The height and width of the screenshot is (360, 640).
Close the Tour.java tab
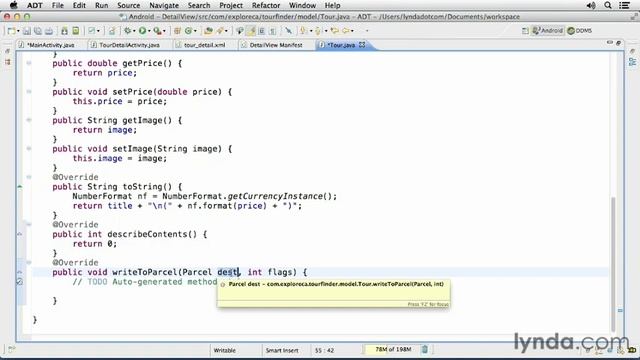[362, 45]
